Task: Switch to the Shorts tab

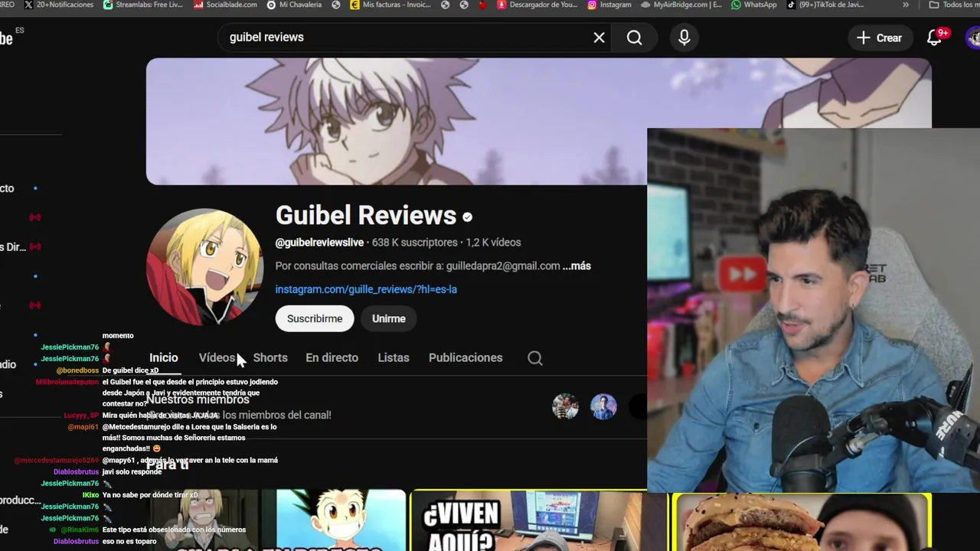Action: tap(270, 357)
